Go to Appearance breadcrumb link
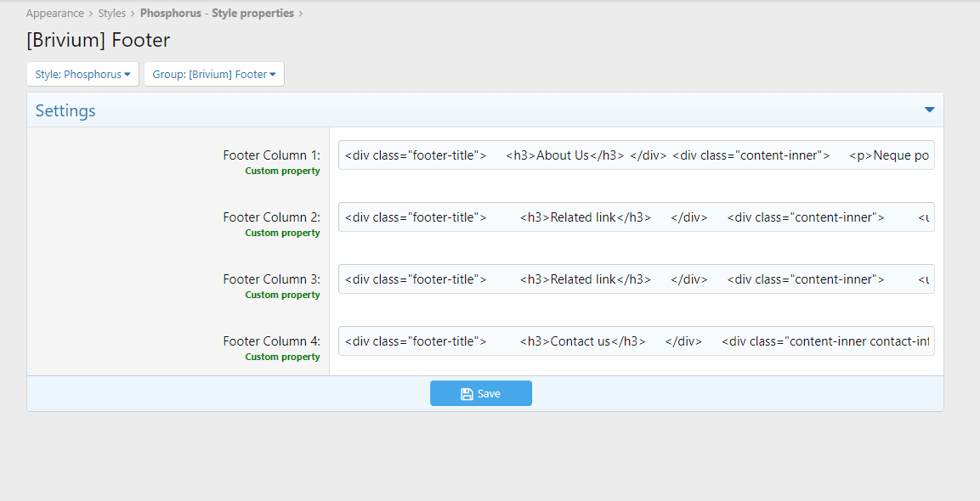The height and width of the screenshot is (501, 980). click(54, 14)
